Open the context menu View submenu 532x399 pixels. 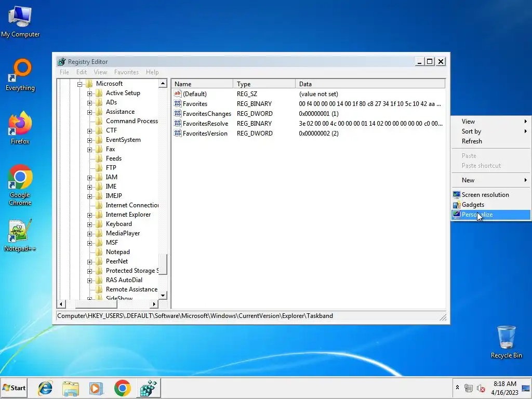(491, 122)
